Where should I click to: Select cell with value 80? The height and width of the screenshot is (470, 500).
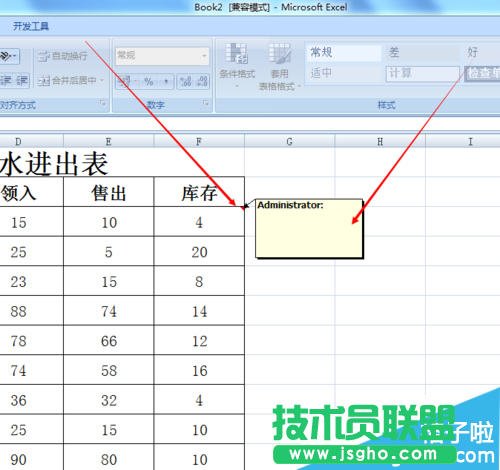(109, 457)
